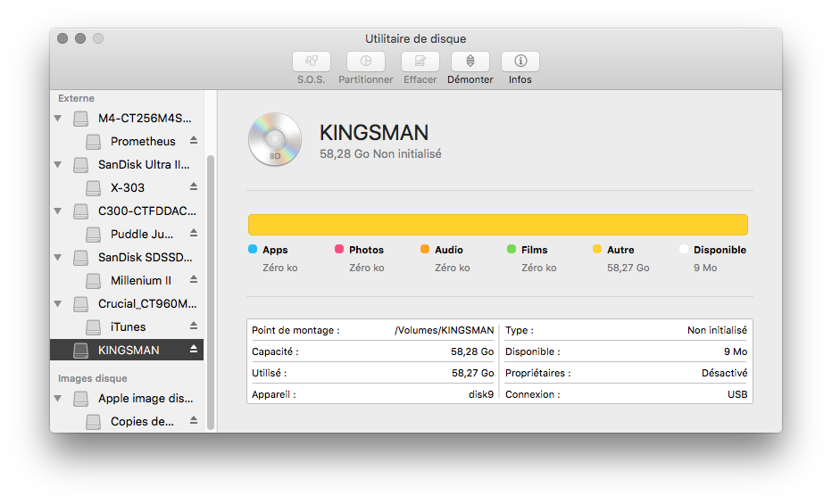Click the Effacer erase toolbar icon
Image resolution: width=832 pixels, height=504 pixels.
(x=420, y=62)
